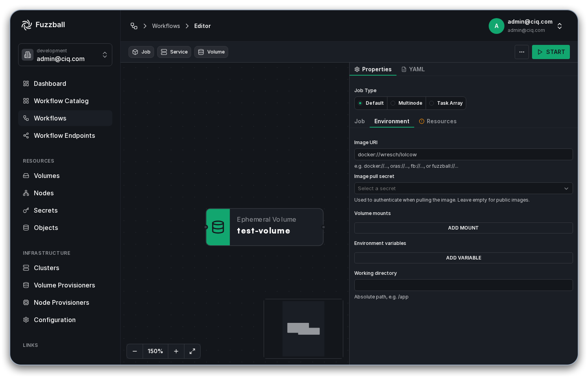Click the Fuzzball logo icon
Screen dimensions: 588x378
pos(27,25)
